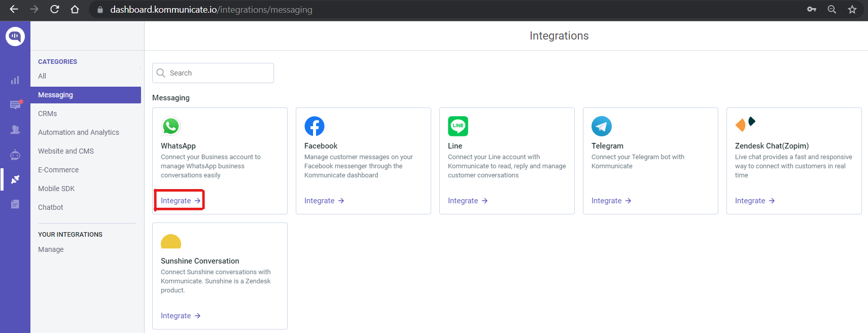Open the analytics bar chart sidebar icon

pos(15,80)
